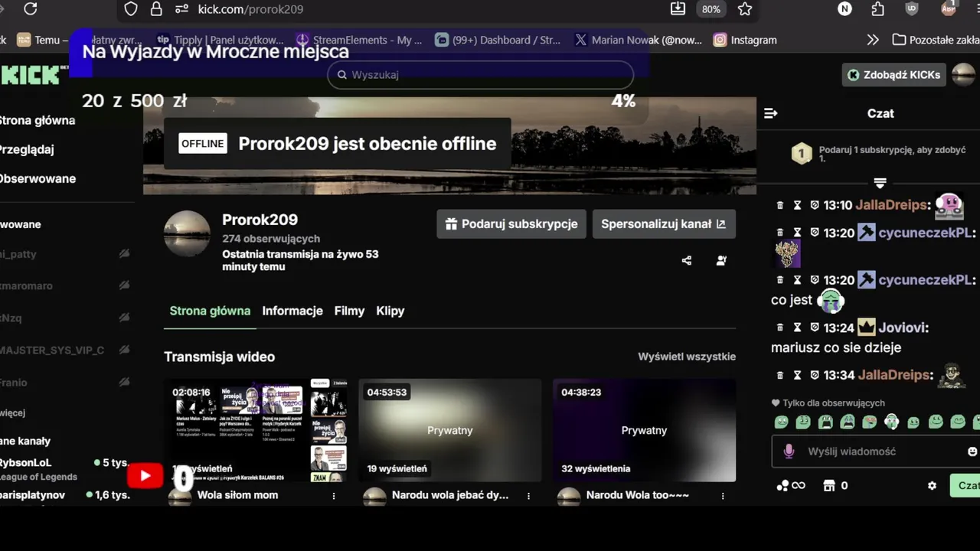Delete the 13:24 Joviovi message
The width and height of the screenshot is (980, 551).
(780, 328)
